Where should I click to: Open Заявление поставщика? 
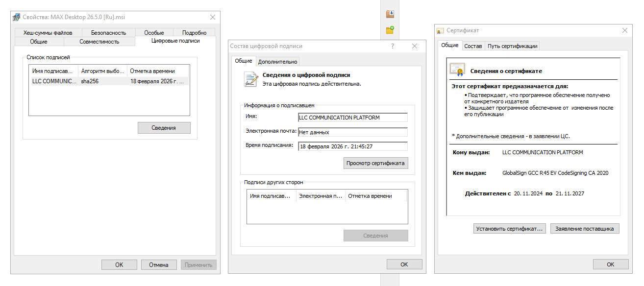(x=585, y=229)
